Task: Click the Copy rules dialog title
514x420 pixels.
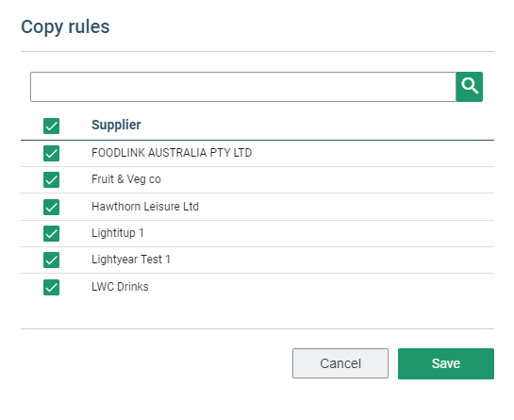Action: (65, 27)
